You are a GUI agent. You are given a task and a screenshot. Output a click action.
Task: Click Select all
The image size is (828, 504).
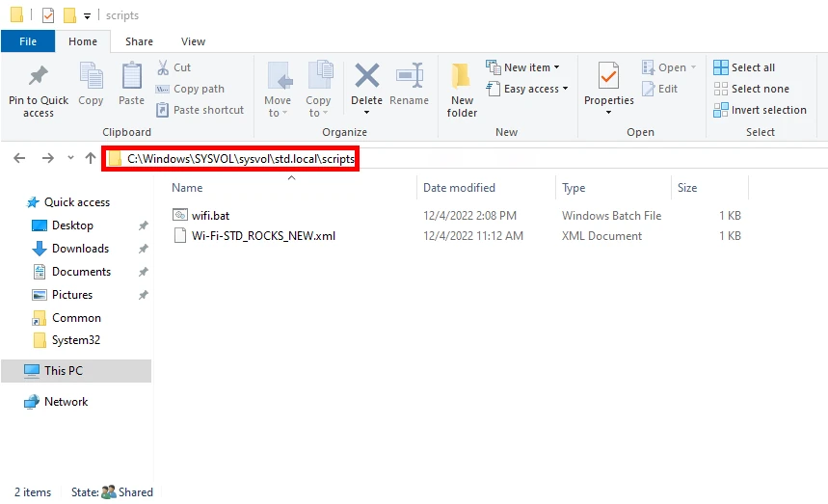coord(744,67)
